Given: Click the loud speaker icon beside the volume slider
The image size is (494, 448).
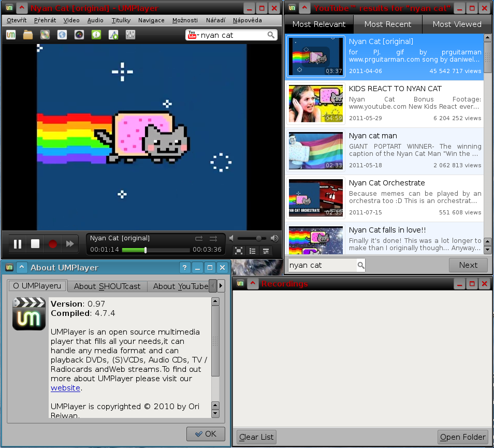Looking at the screenshot, I should point(274,238).
